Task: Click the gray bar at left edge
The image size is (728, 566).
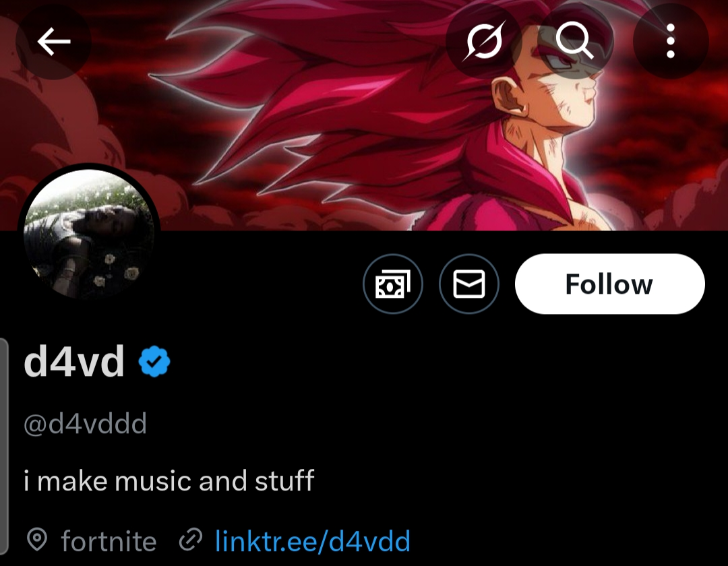Action: click(x=4, y=446)
